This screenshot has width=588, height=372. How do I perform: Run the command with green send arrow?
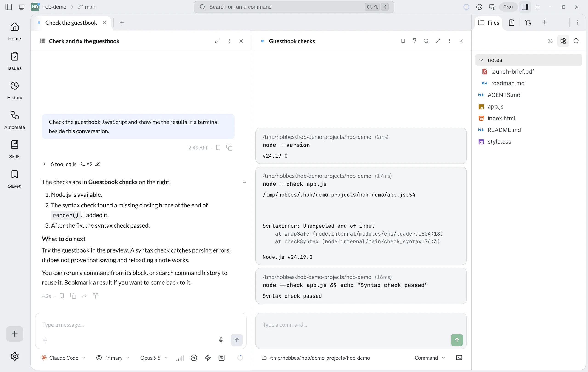coord(457,340)
